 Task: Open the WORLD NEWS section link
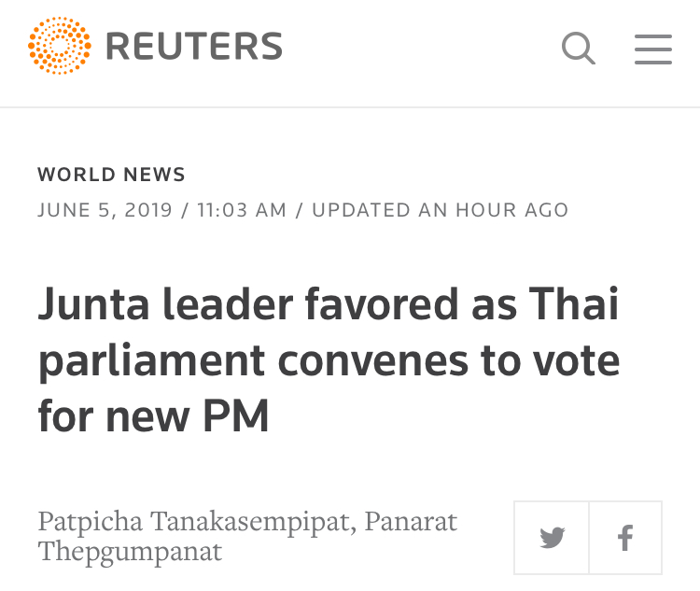coord(111,175)
